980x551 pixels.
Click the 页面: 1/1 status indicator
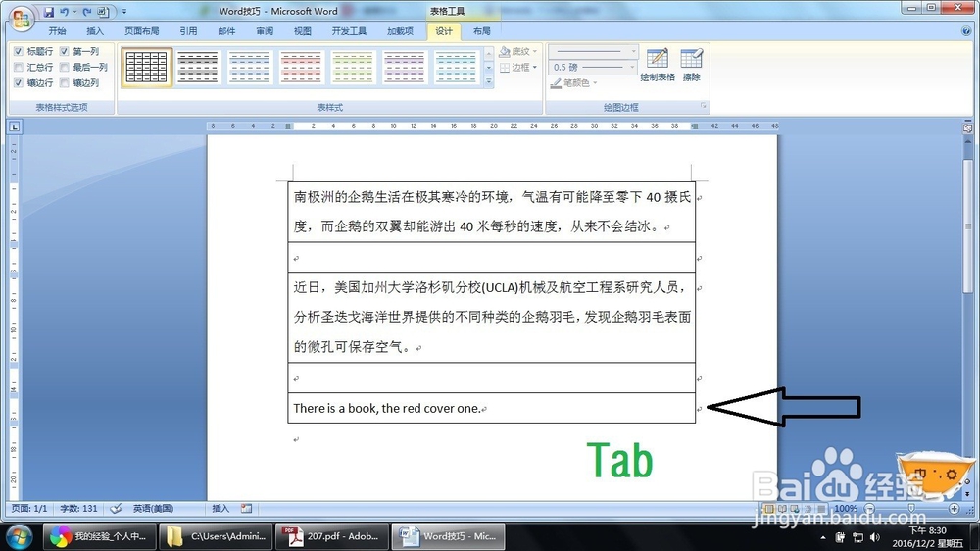(29, 509)
